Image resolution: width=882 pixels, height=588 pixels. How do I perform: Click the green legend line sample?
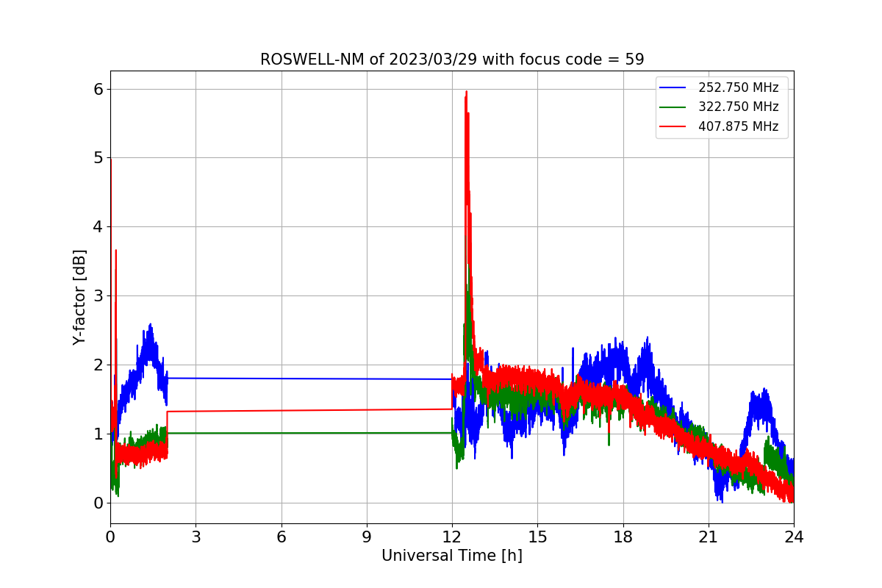tap(673, 107)
